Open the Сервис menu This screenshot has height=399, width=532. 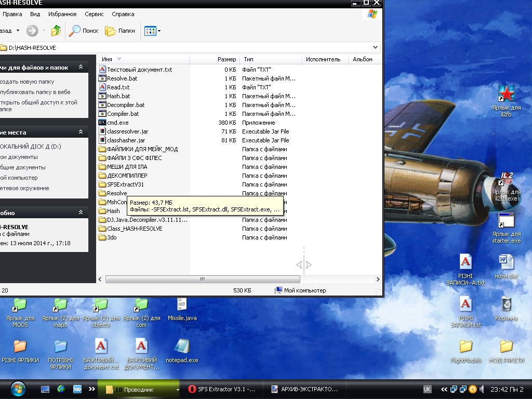tap(94, 14)
